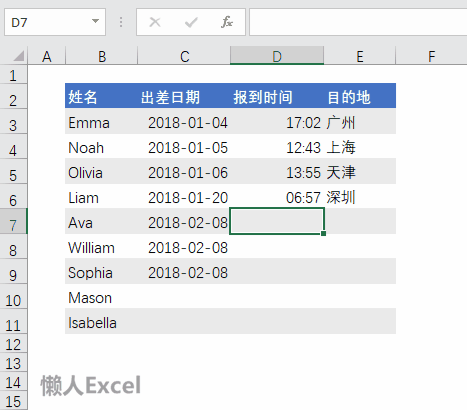Click Ava's date cell 2018-02-08
467x410 pixels.
pos(184,221)
